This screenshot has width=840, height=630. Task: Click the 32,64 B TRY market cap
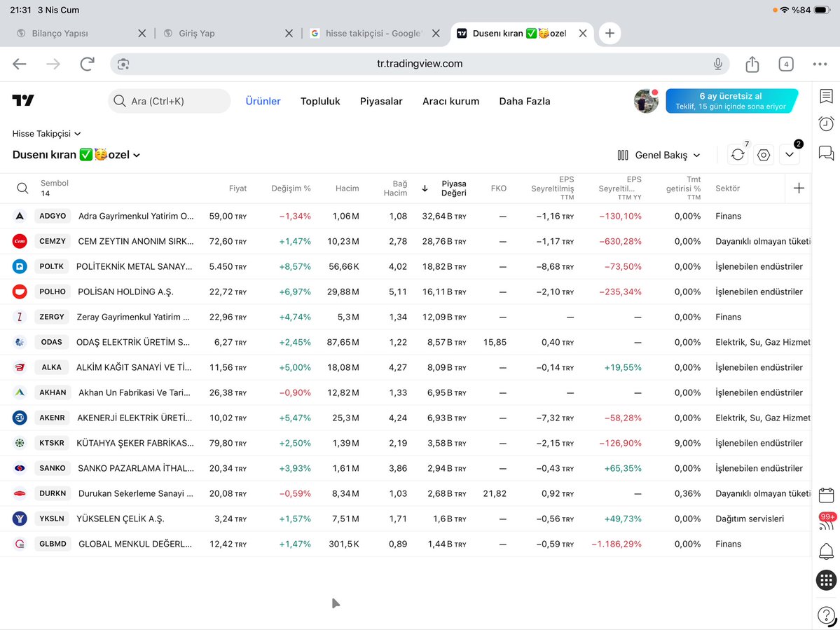(x=444, y=217)
